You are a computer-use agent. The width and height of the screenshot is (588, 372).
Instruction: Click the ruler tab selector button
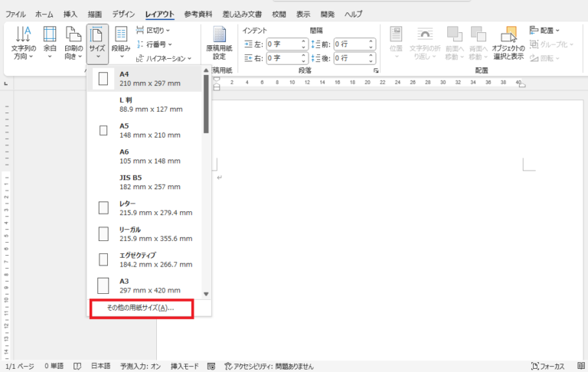(6, 83)
